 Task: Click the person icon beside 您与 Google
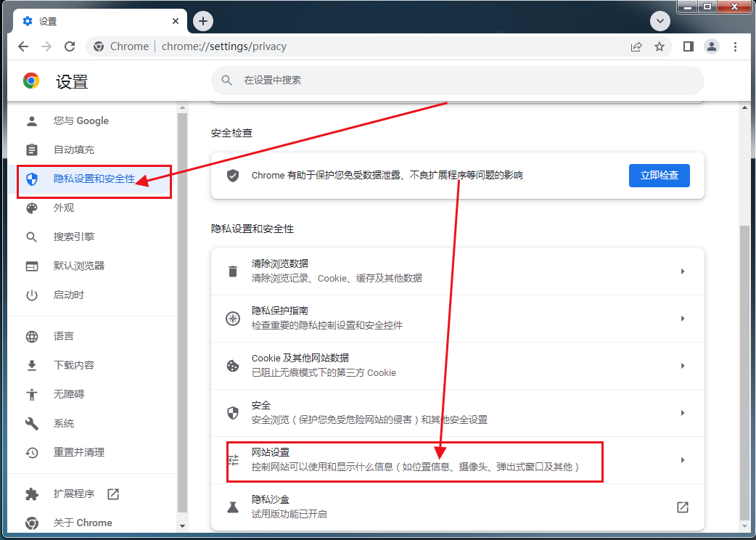coord(32,121)
